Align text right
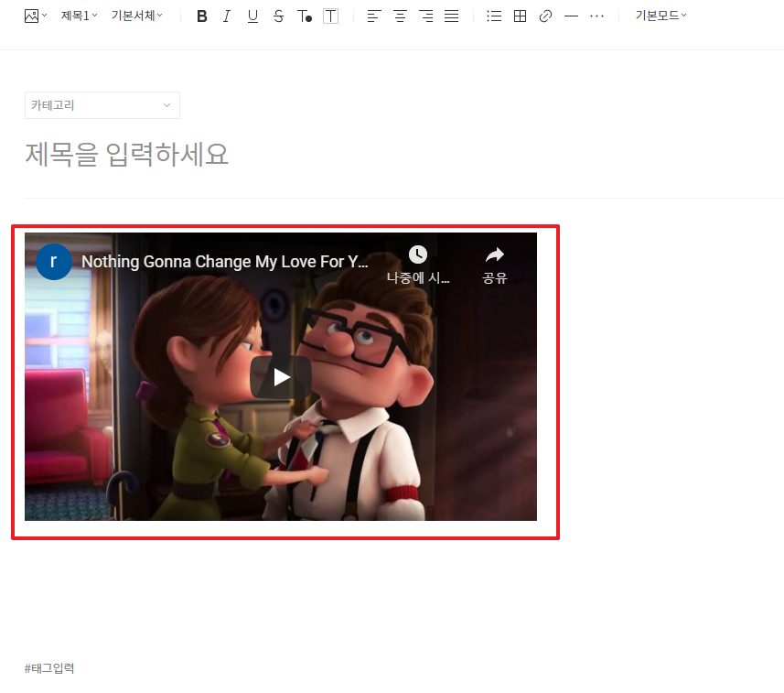Image resolution: width=784 pixels, height=693 pixels. [x=426, y=16]
